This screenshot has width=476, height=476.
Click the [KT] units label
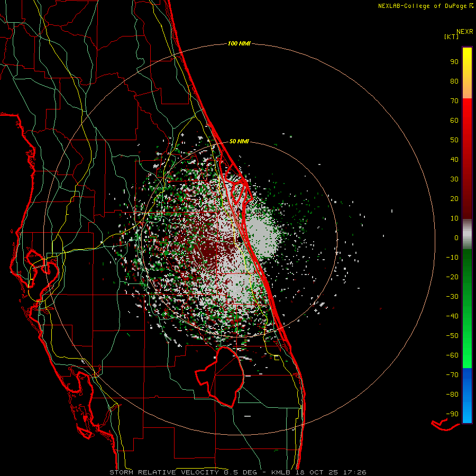pos(451,36)
